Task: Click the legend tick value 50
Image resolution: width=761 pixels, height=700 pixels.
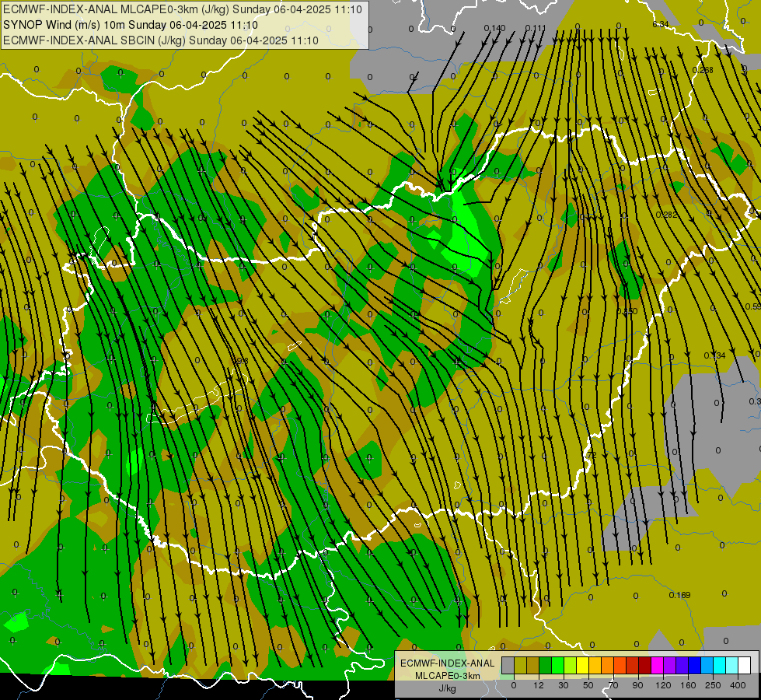Action: point(588,685)
